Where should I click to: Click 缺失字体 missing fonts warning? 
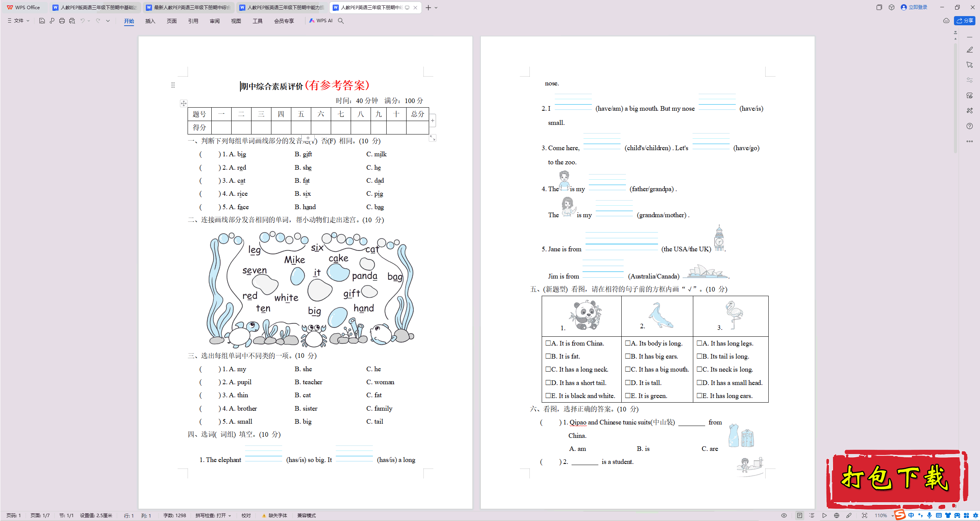274,516
